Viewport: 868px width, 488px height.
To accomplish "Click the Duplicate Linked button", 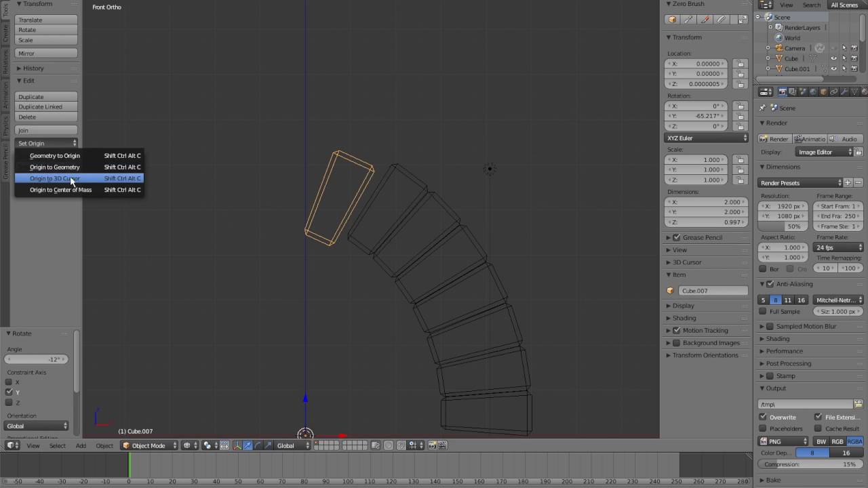I will pos(46,106).
